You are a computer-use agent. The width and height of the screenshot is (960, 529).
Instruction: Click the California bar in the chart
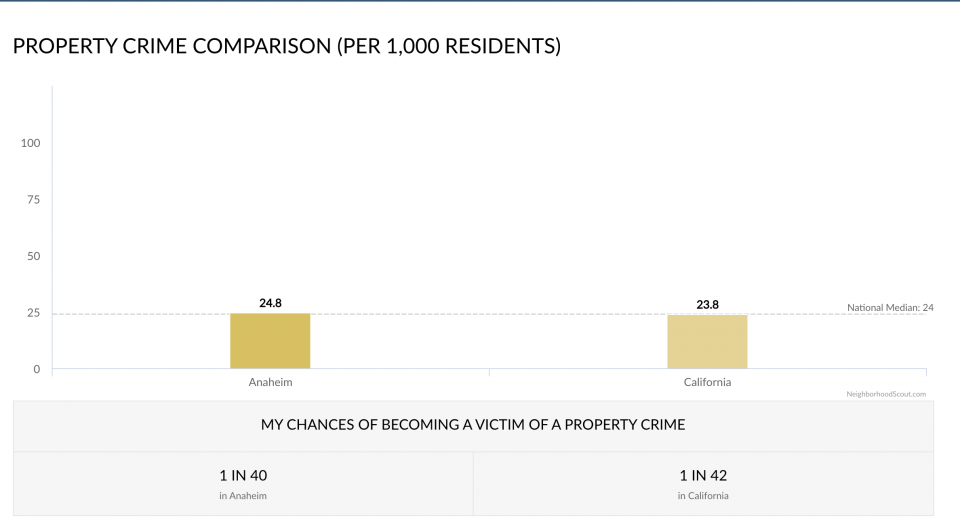707,342
